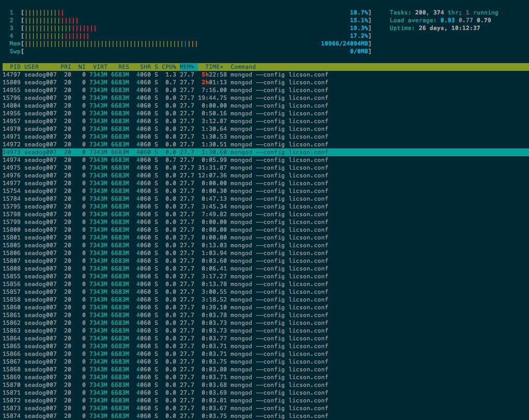Image resolution: width=529 pixels, height=420 pixels.
Task: Select process row with PID 15806
Action: pyautogui.click(x=265, y=253)
